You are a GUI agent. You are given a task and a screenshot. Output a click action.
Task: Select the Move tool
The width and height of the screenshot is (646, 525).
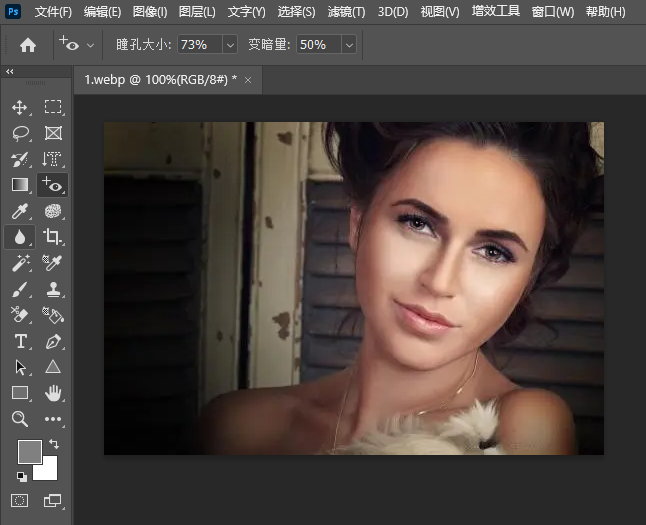point(20,107)
